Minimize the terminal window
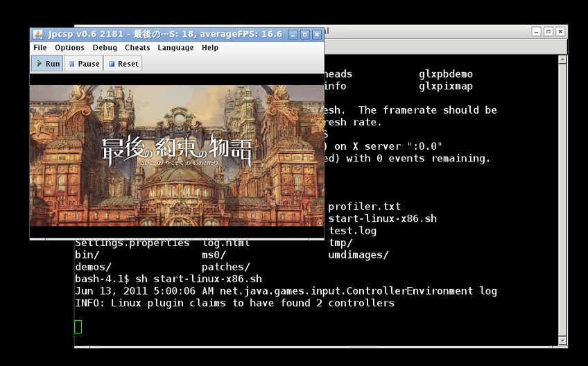Image resolution: width=588 pixels, height=366 pixels. coord(537,31)
